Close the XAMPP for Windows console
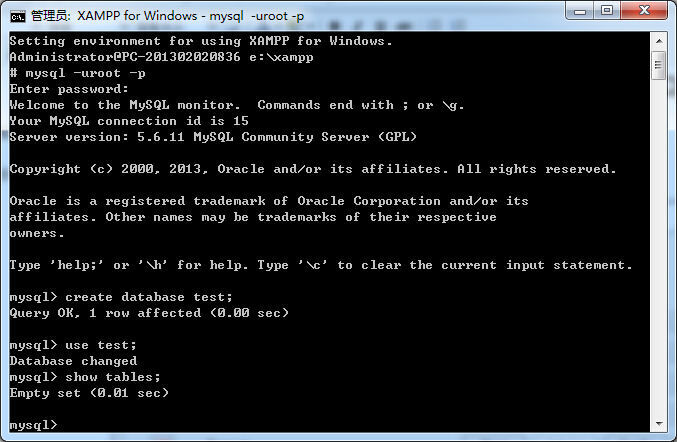This screenshot has width=677, height=442. pyautogui.click(x=644, y=11)
